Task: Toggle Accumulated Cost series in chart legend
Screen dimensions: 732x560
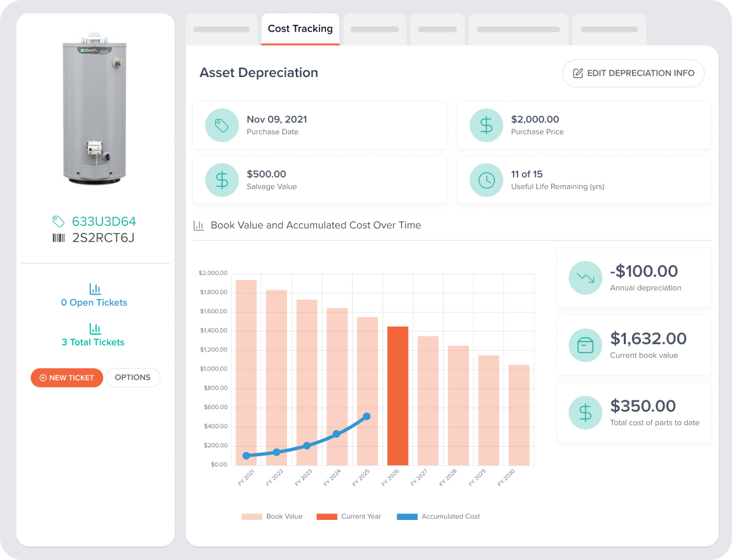Action: [439, 517]
